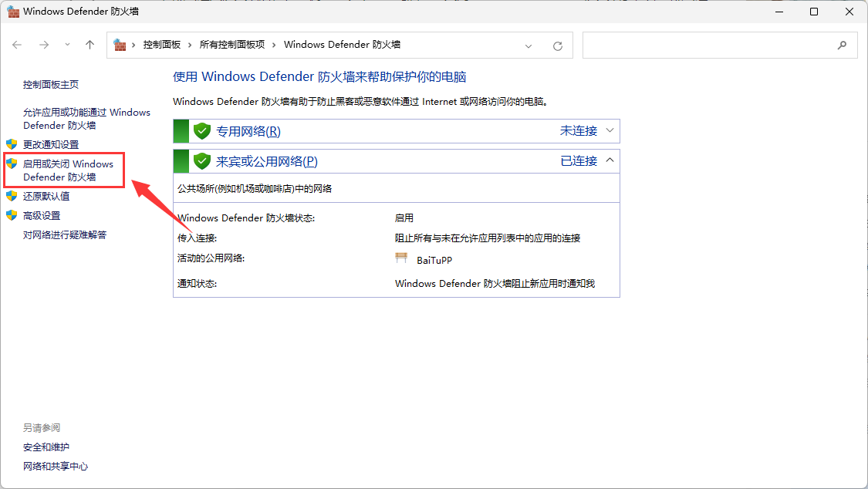Collapse 来宾或公用网络 section with chevron
Image resolution: width=868 pixels, height=489 pixels.
point(610,160)
